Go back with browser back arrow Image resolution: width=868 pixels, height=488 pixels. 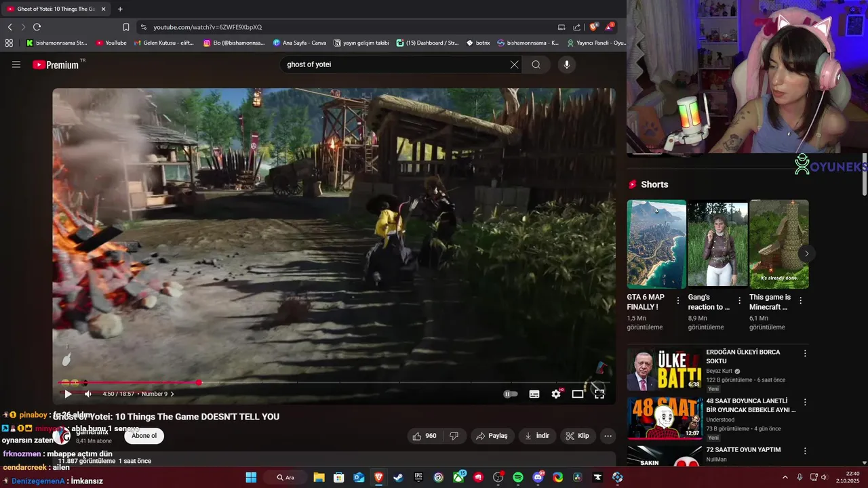[9, 27]
